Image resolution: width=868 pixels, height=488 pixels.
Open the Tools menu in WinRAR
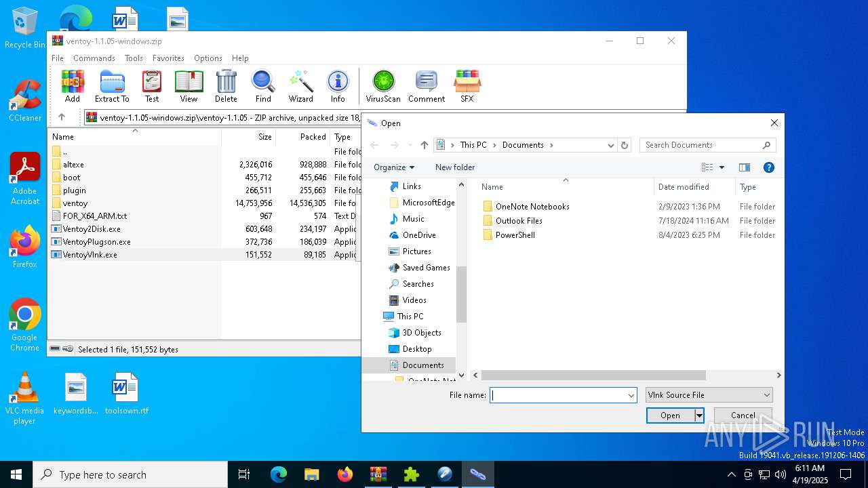point(134,58)
